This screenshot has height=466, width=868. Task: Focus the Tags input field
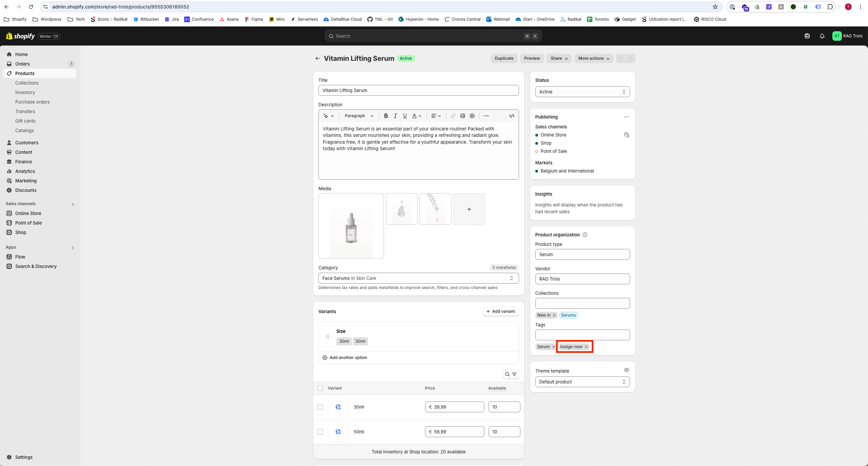point(582,335)
